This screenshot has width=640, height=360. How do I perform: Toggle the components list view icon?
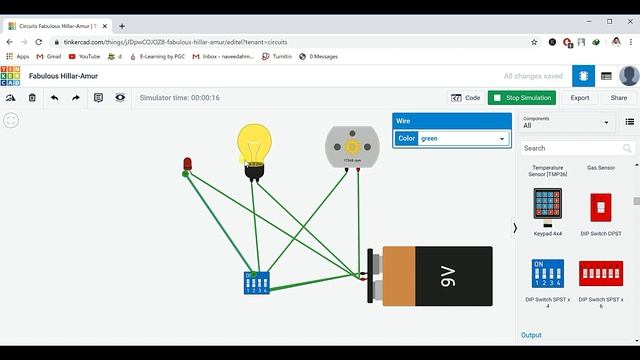(630, 122)
